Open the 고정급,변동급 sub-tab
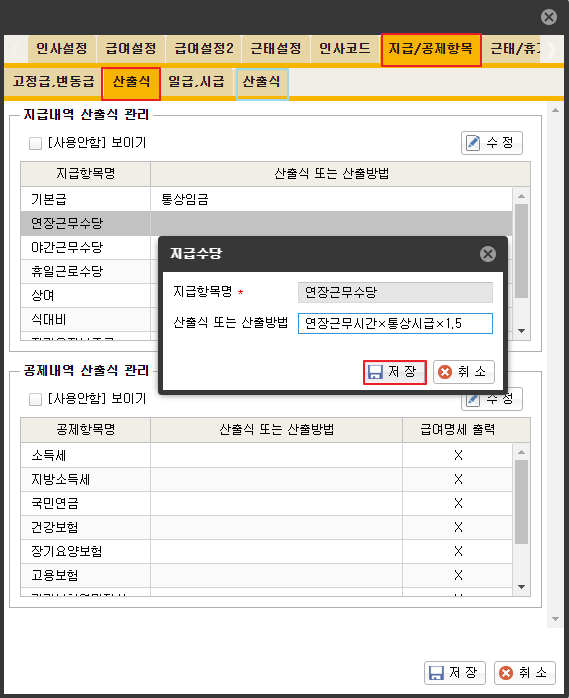 tap(53, 82)
